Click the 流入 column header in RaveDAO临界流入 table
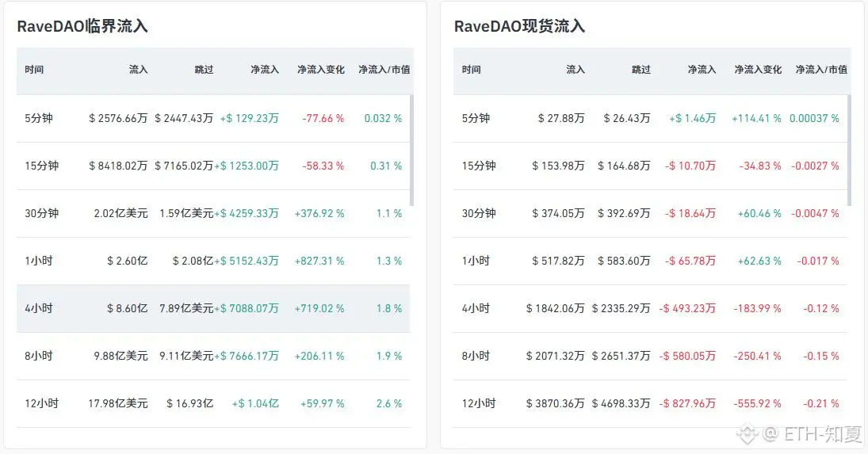 pos(139,70)
